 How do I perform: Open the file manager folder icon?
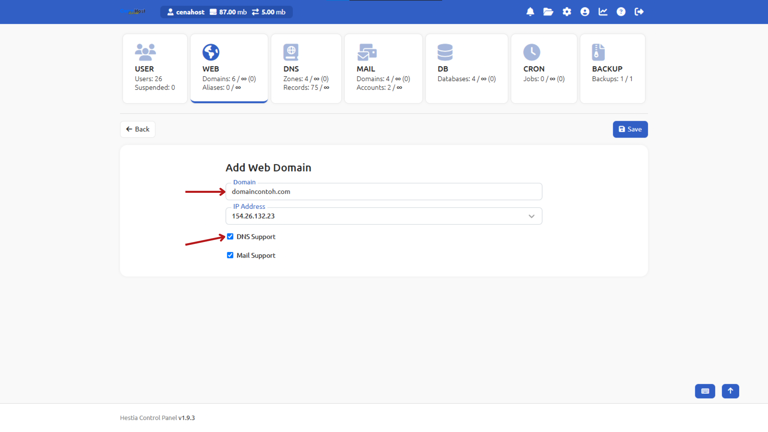click(548, 12)
